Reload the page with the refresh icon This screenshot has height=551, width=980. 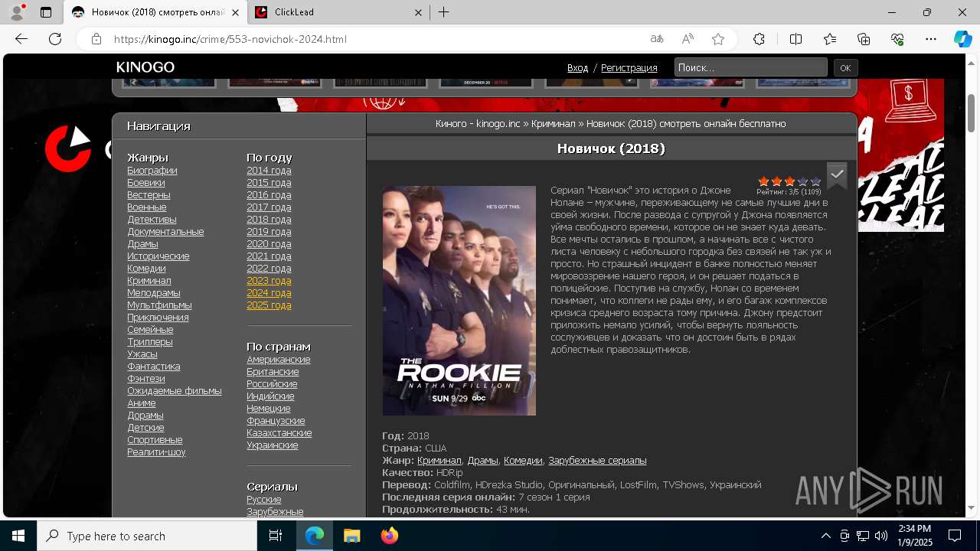pos(55,39)
